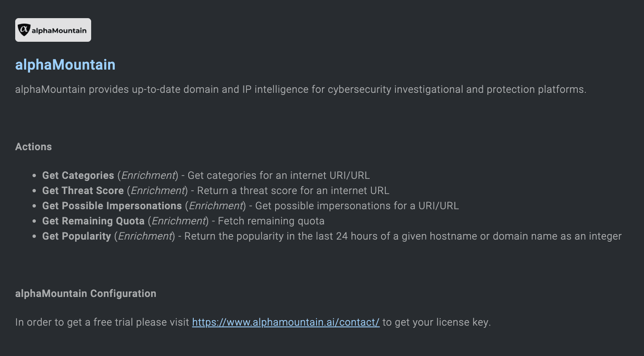Click the "popularity in the last 24 hours" description

pos(403,236)
